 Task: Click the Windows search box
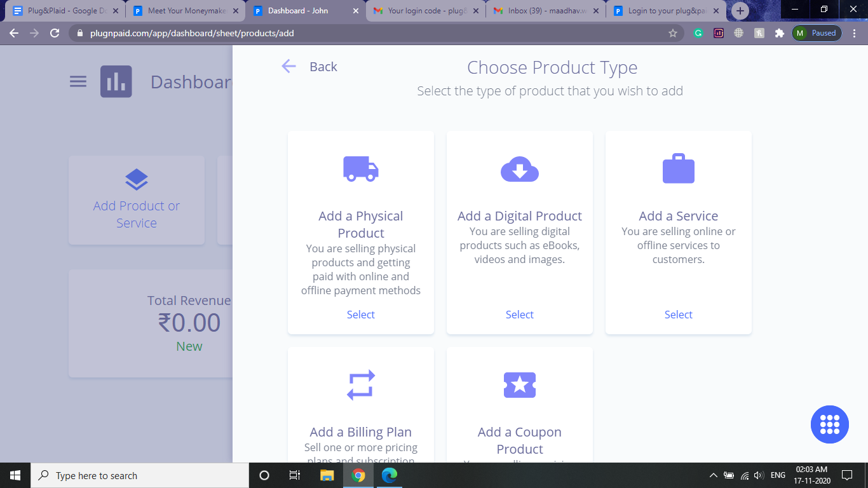(140, 475)
